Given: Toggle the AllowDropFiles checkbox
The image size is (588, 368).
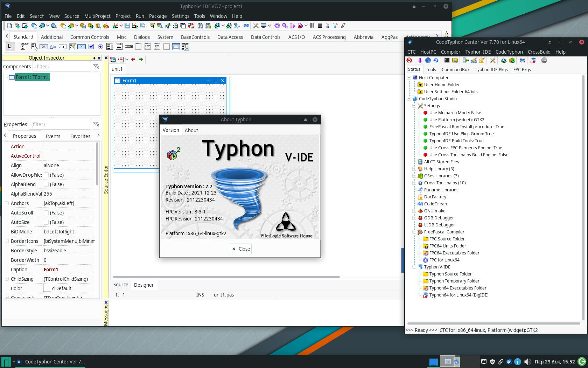Looking at the screenshot, I should click(46, 175).
